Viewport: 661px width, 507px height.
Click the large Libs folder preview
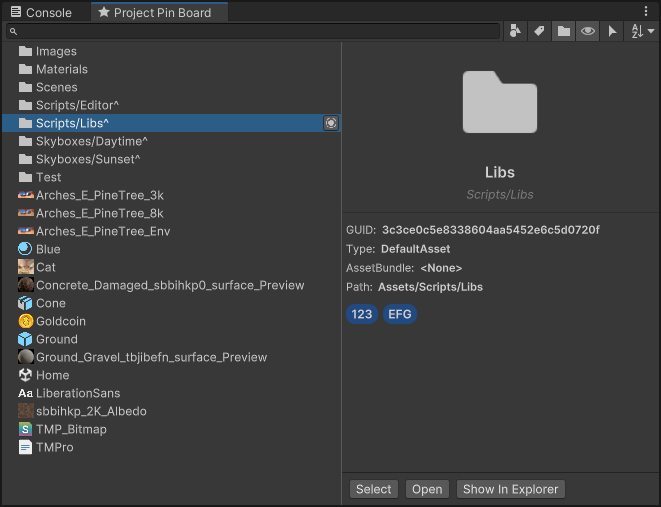500,102
